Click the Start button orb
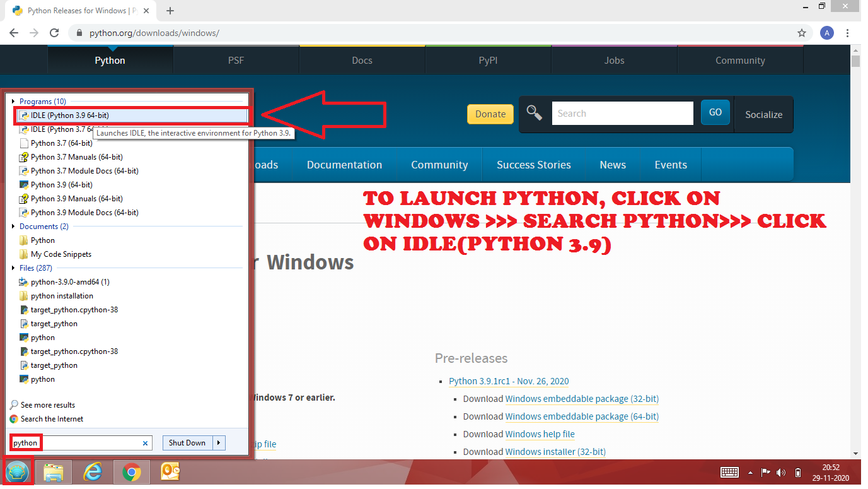The height and width of the screenshot is (489, 868). 17,471
